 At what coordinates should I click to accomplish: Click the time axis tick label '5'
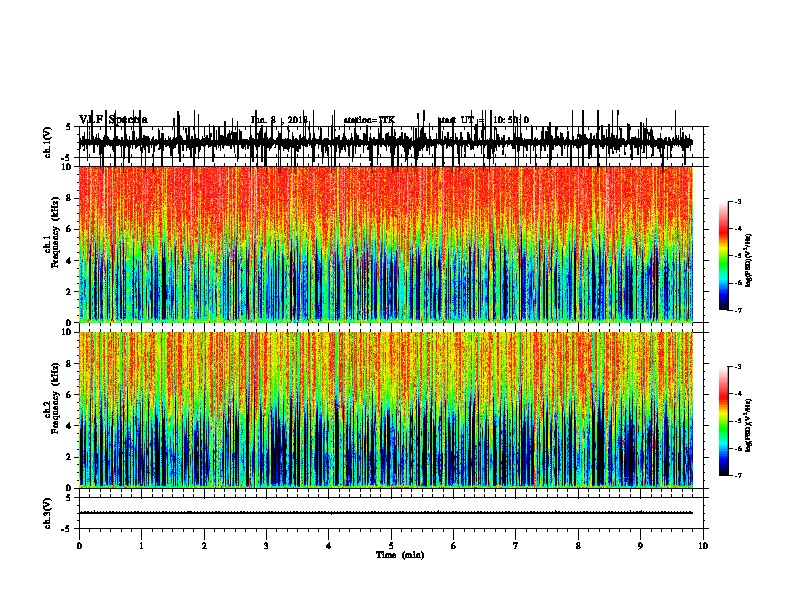pos(391,546)
